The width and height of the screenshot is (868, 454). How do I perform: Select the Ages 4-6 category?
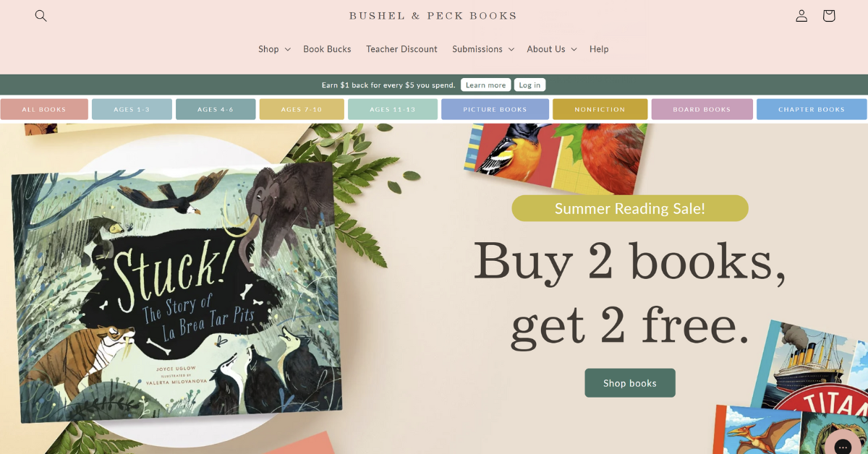coord(216,109)
